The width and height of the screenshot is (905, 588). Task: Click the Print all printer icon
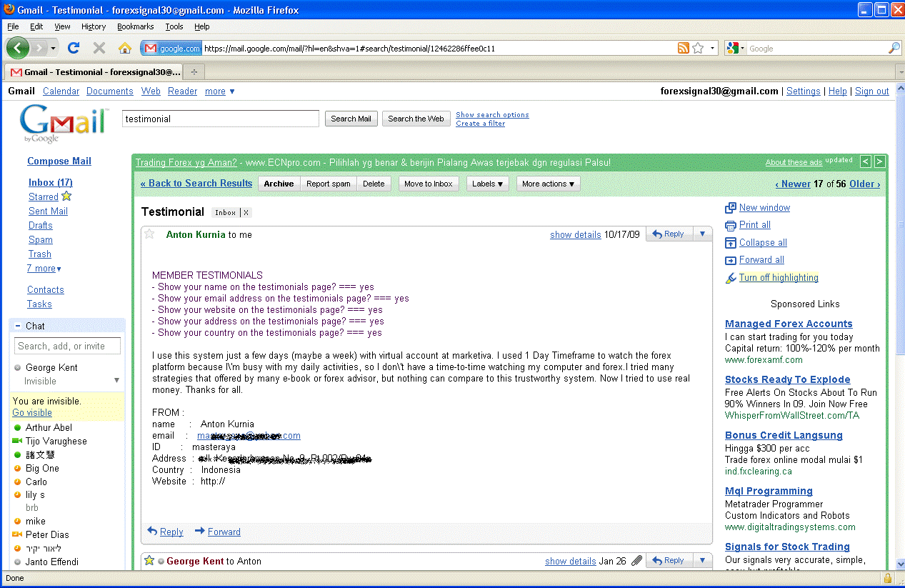pos(731,225)
